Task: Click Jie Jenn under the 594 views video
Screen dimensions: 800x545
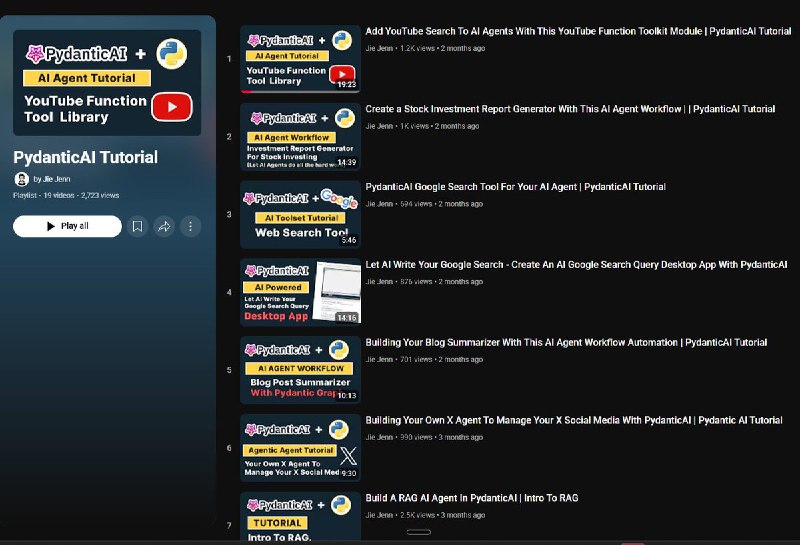Action: click(x=379, y=204)
